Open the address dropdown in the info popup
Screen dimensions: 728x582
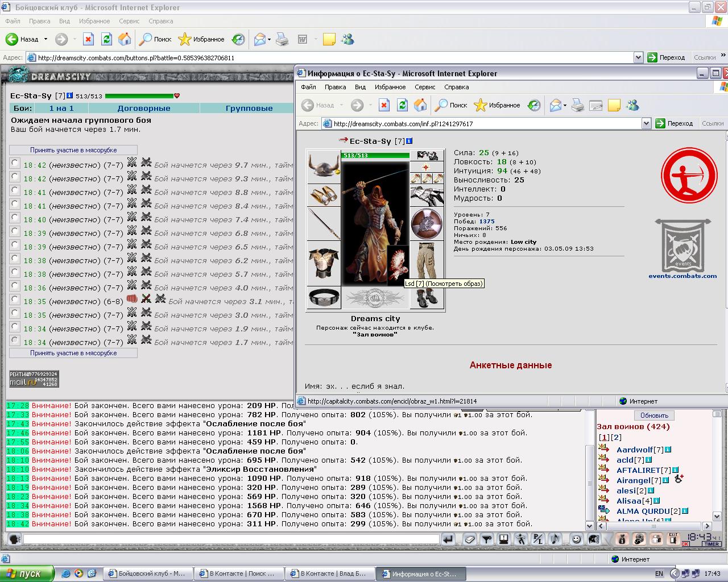point(646,123)
